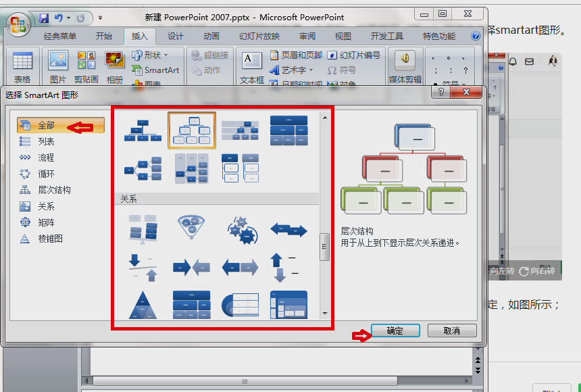Go to previous slide double-arrow button
Viewport: 581px width, 392px height.
tap(478, 360)
